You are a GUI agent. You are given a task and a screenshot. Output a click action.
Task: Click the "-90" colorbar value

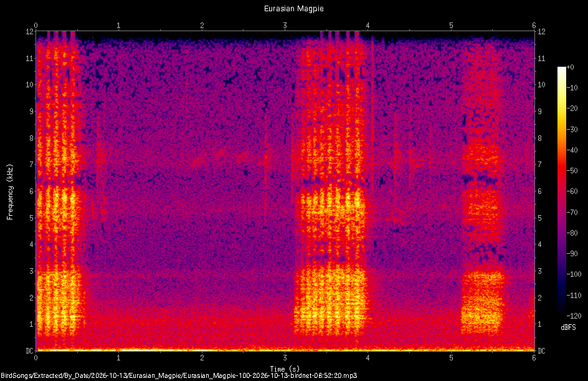[572, 254]
